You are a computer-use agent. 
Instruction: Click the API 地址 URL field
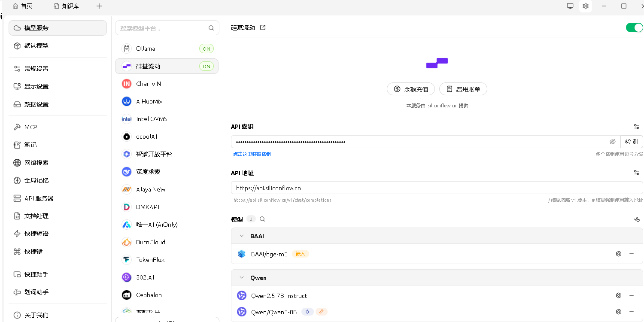pyautogui.click(x=437, y=188)
